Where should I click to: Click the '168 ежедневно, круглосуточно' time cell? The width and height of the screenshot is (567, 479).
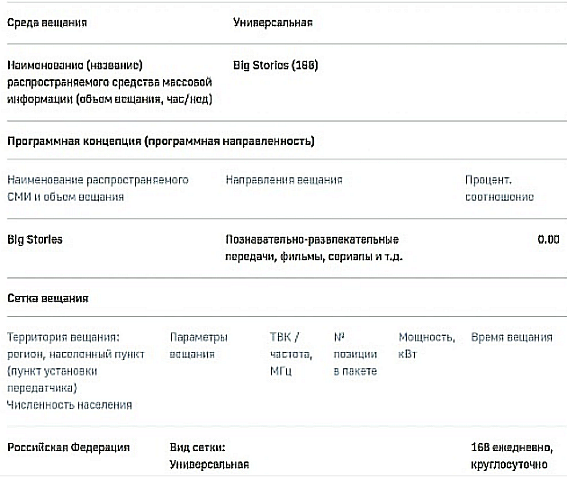pos(512,456)
